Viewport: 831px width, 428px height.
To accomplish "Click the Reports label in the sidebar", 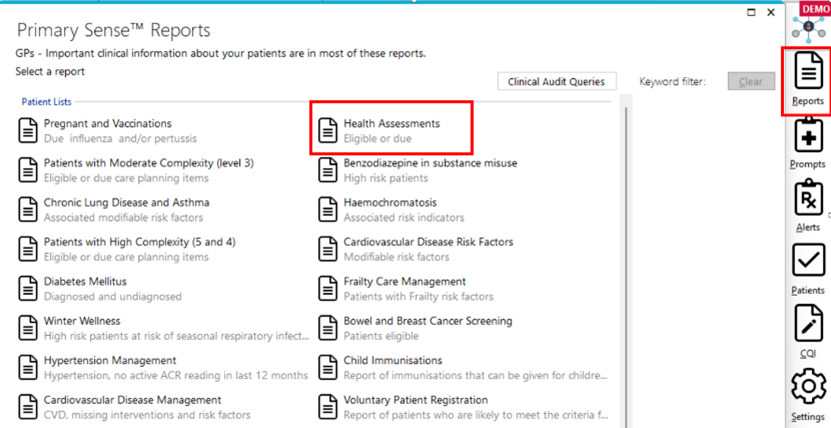I will [808, 101].
